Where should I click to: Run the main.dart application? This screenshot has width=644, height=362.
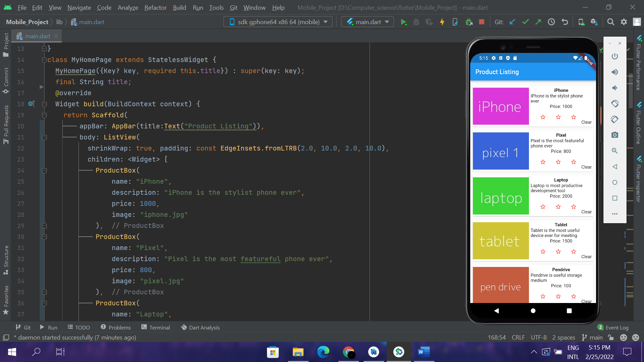[404, 21]
